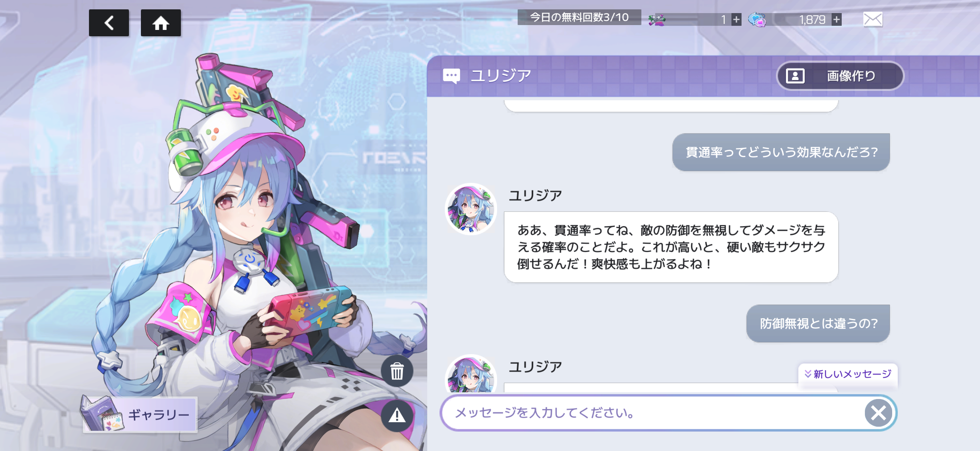Open the ギャラリー gallery button
This screenshot has height=451, width=980.
tap(140, 414)
